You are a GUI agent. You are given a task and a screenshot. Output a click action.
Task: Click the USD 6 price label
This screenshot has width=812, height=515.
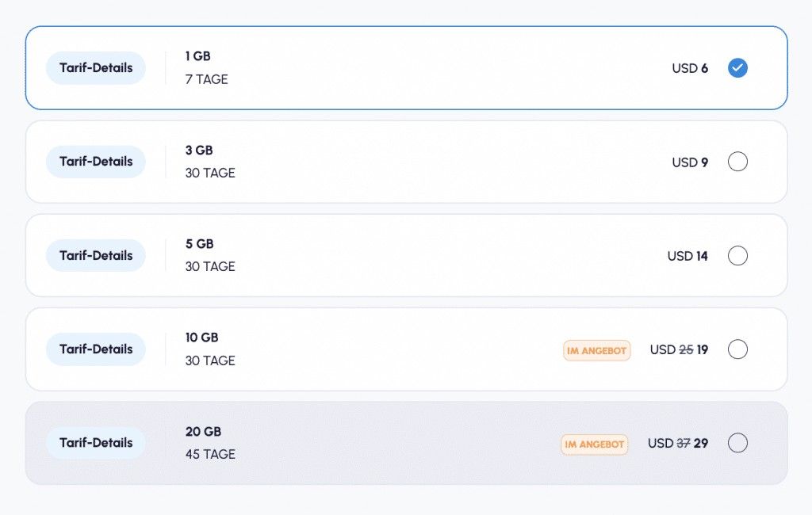coord(690,68)
